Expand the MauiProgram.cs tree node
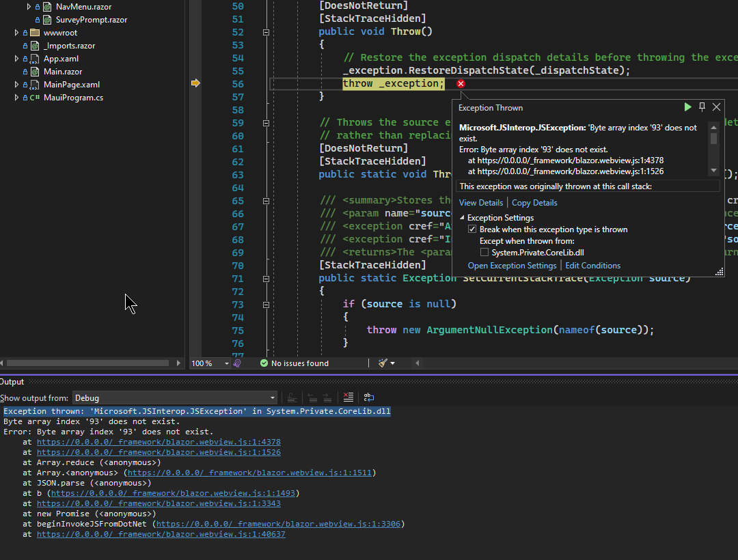The height and width of the screenshot is (560, 738). [x=16, y=98]
